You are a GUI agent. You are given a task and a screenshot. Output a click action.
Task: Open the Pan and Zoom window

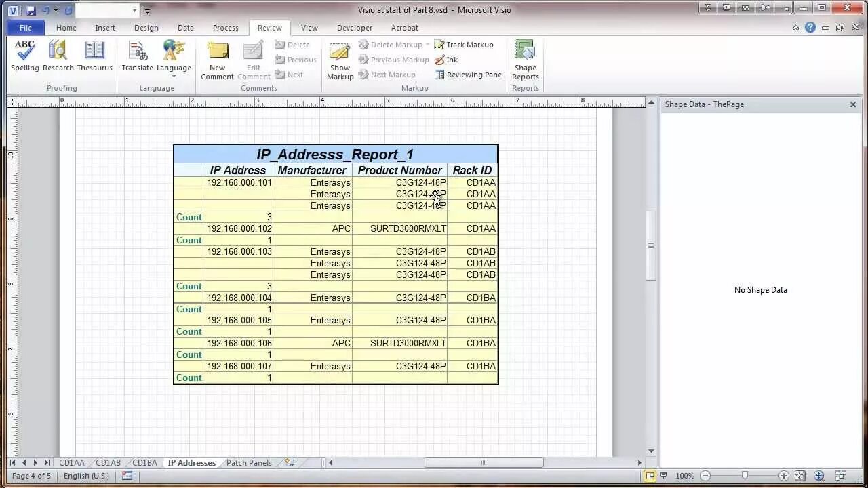(x=819, y=476)
